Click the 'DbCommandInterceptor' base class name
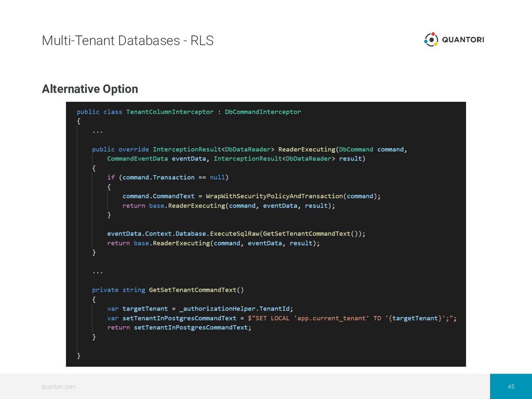The width and height of the screenshot is (532, 399). click(263, 112)
